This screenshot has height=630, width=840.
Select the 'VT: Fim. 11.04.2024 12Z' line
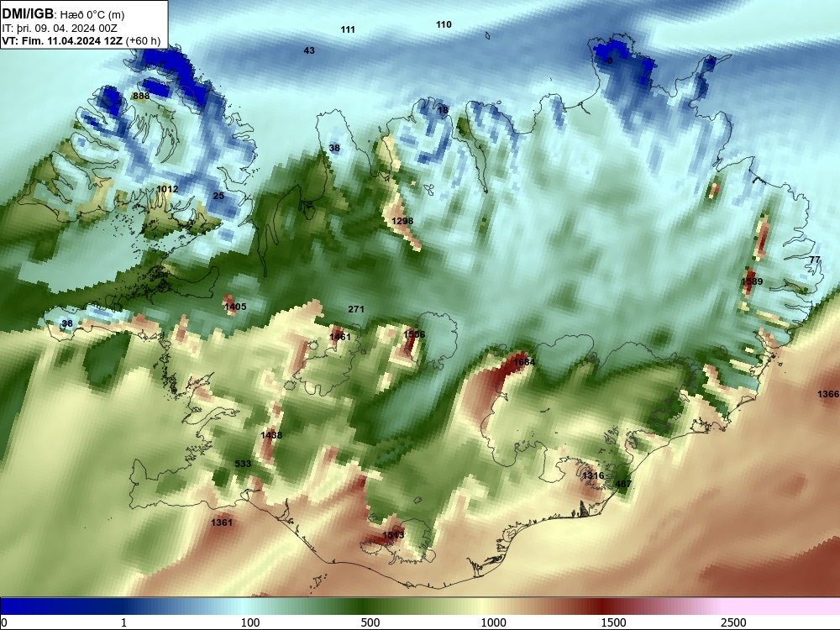pos(62,40)
